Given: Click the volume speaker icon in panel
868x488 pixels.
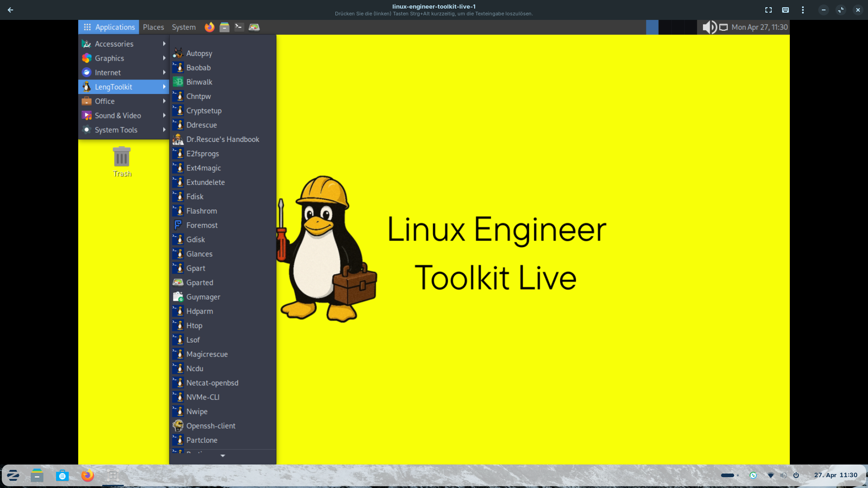Looking at the screenshot, I should [x=709, y=27].
